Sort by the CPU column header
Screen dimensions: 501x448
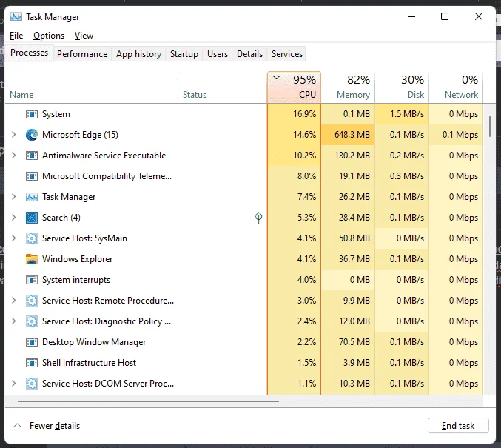coord(294,87)
